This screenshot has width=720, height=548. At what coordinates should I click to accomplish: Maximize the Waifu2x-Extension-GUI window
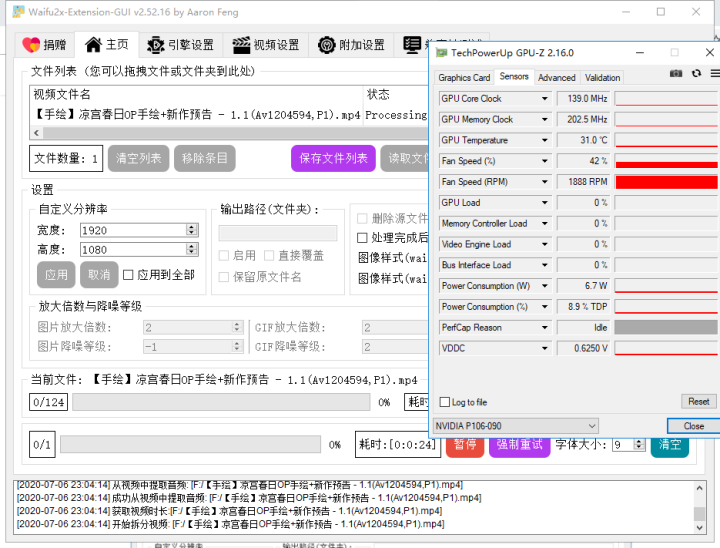click(x=661, y=12)
